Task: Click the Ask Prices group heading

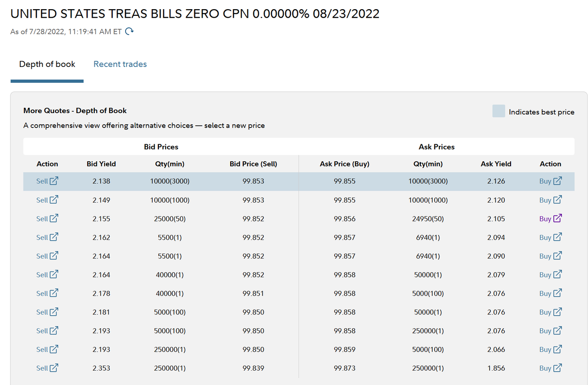Action: [437, 146]
